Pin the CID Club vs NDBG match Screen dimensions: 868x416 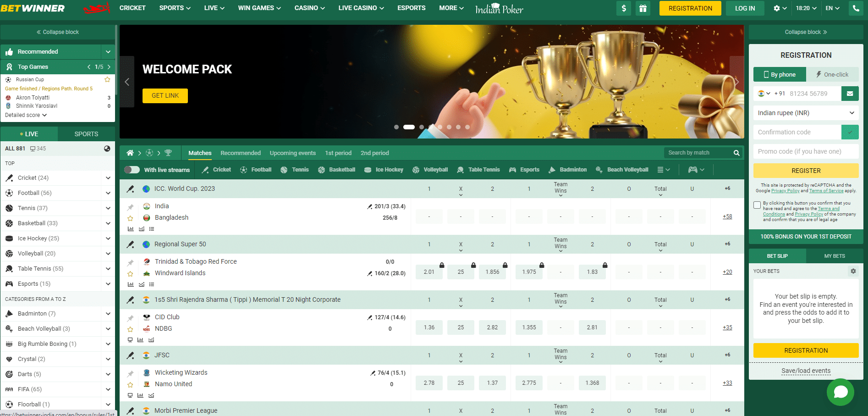coord(130,318)
